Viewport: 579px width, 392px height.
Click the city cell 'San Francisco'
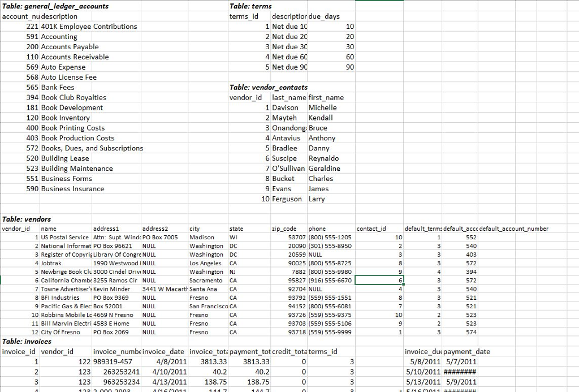pyautogui.click(x=206, y=307)
